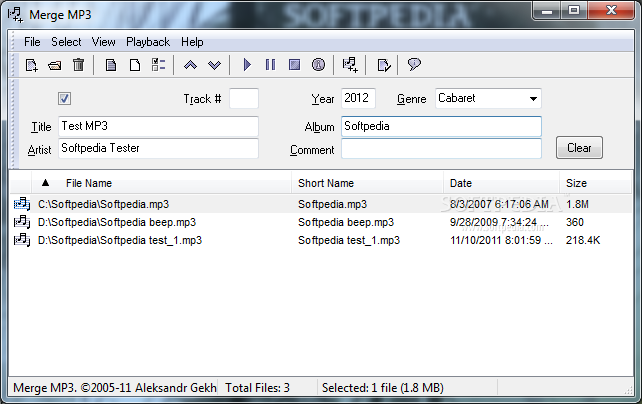
Task: Click the Merge files toolbar icon
Action: [350, 65]
